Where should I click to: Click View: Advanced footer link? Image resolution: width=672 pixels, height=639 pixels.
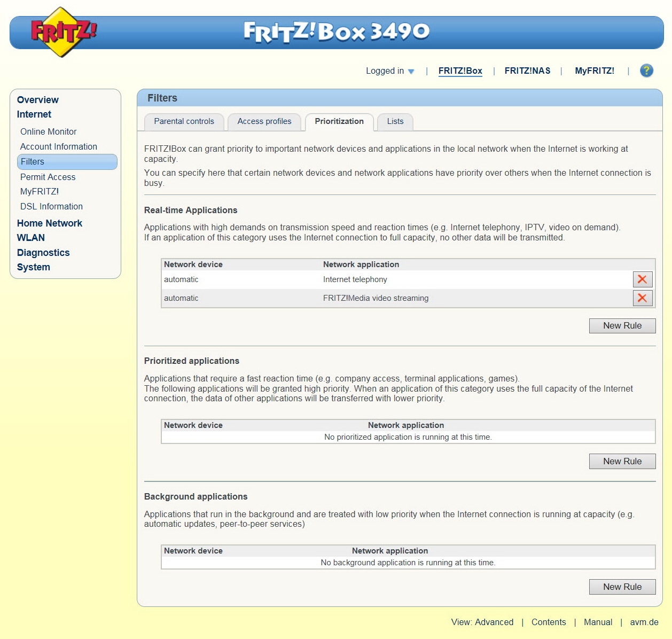click(482, 622)
